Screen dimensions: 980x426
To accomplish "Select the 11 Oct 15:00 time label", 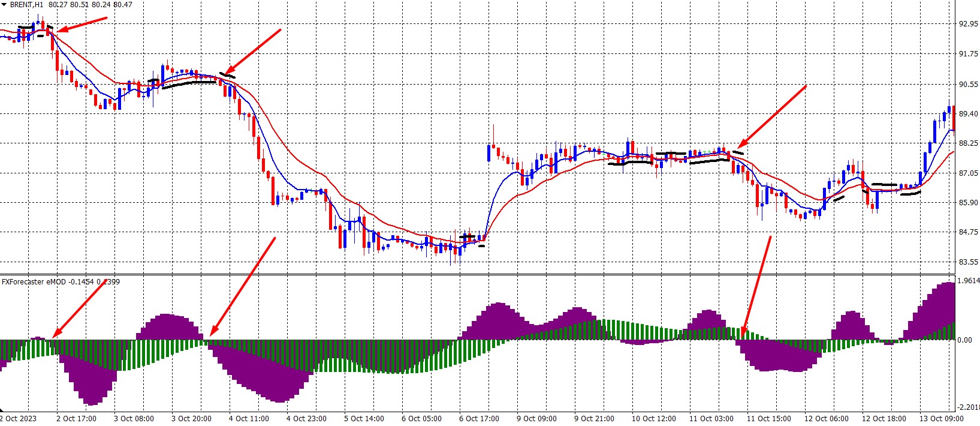I will [x=768, y=419].
